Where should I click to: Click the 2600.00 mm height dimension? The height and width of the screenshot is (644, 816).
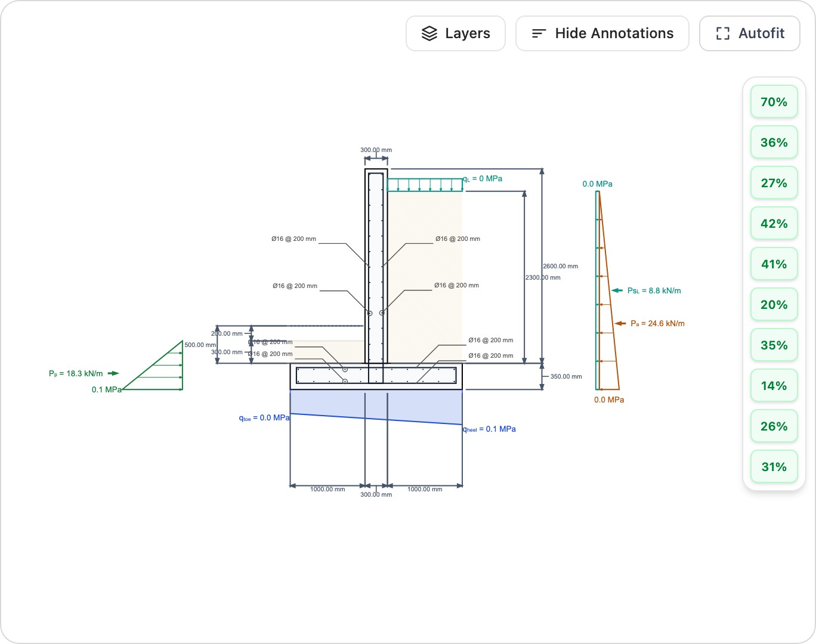561,267
